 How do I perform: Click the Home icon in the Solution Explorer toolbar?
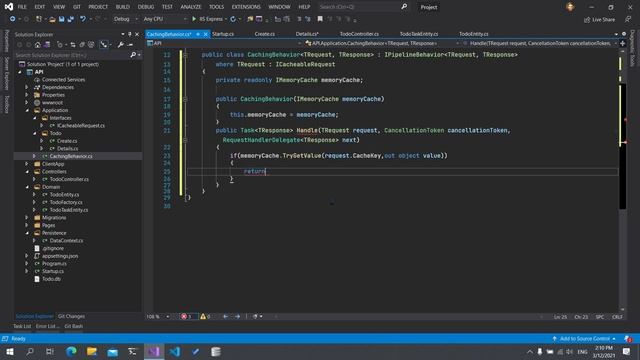click(38, 44)
